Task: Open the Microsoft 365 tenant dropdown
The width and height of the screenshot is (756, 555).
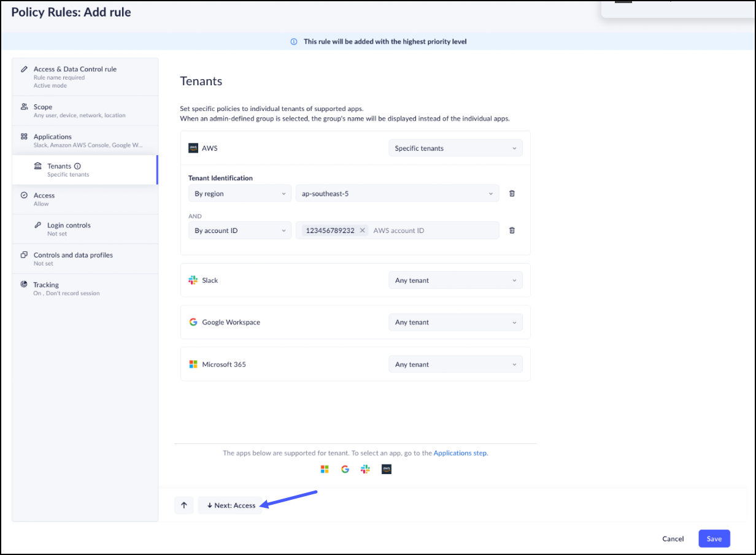Action: pos(455,364)
